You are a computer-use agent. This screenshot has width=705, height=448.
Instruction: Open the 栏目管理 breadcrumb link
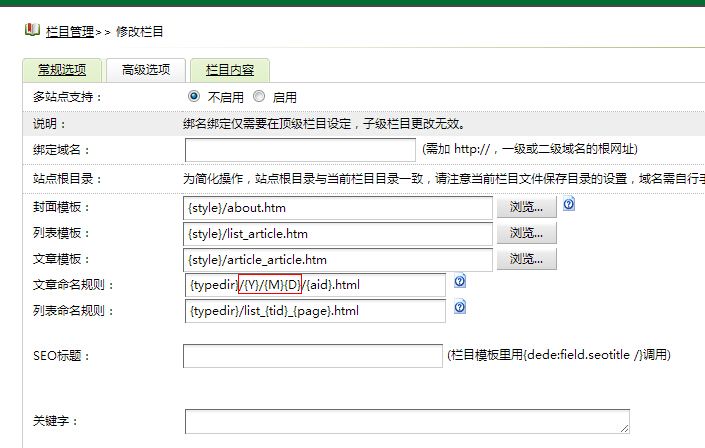(x=70, y=32)
